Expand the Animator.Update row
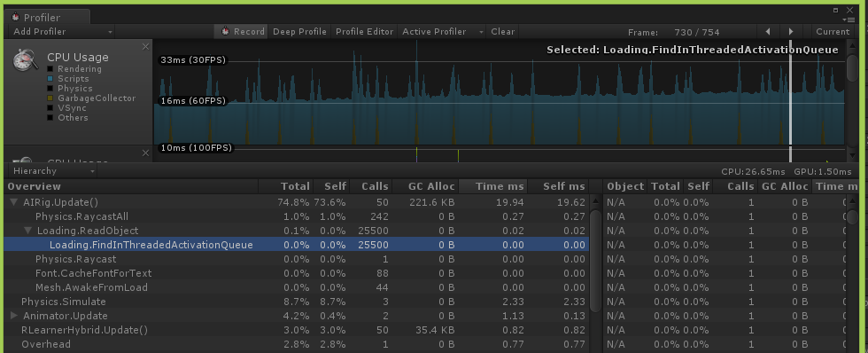 click(x=14, y=316)
